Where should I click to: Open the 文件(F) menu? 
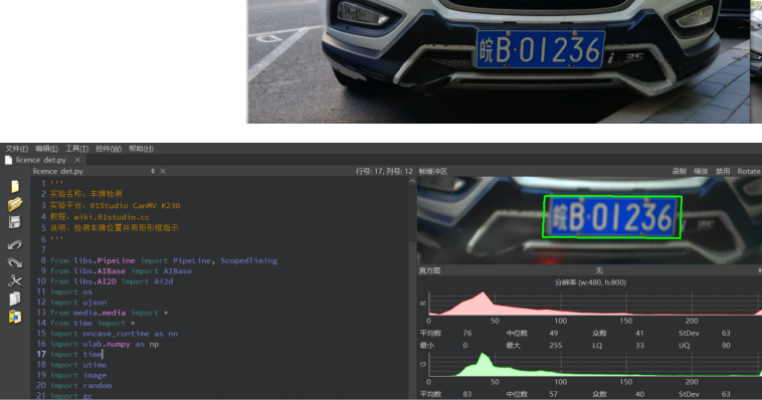(x=17, y=149)
